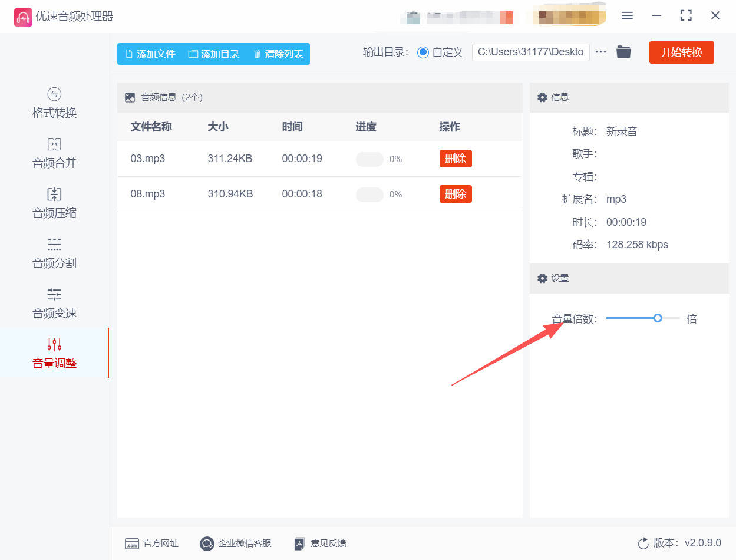
Task: Open the 格式转换 format conversion icon
Action: click(x=54, y=94)
